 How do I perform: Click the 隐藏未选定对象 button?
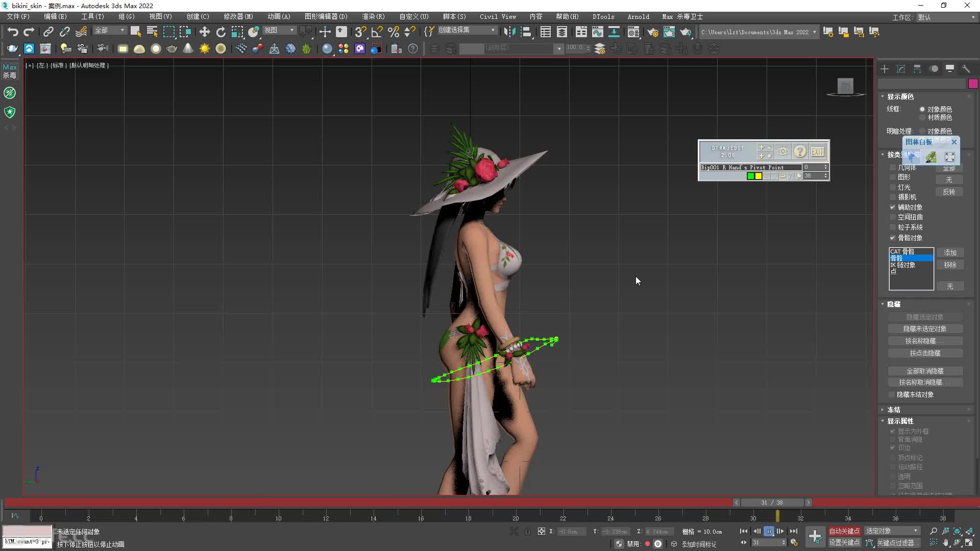click(925, 329)
